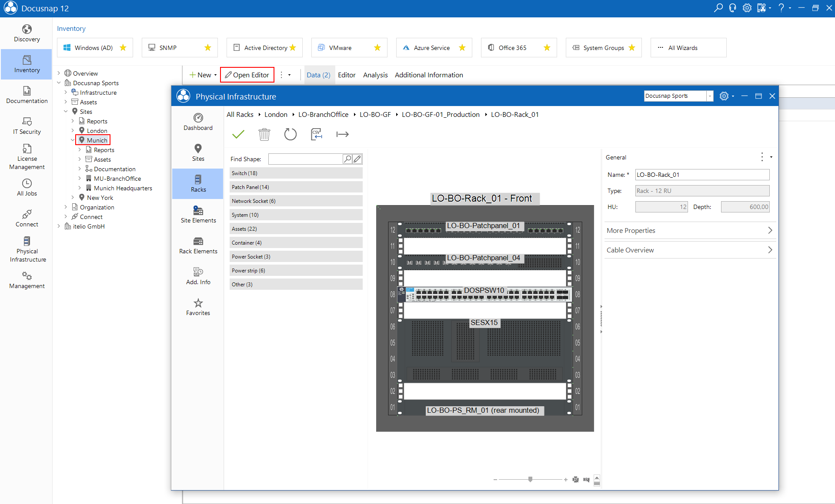Expand the Cable Overview section

coord(690,250)
